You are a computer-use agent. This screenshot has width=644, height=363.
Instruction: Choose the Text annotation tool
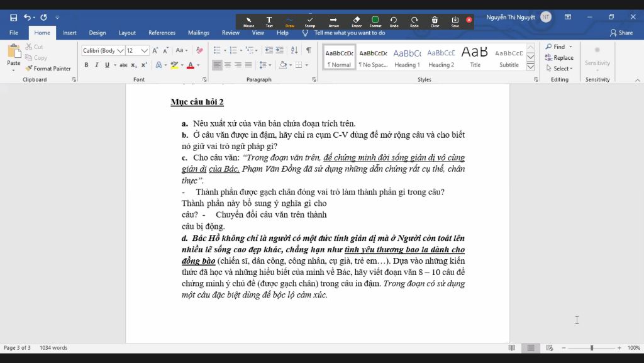(269, 22)
